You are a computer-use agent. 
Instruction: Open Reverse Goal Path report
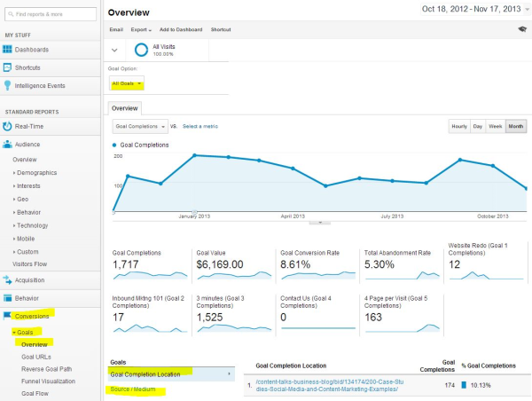(x=46, y=369)
